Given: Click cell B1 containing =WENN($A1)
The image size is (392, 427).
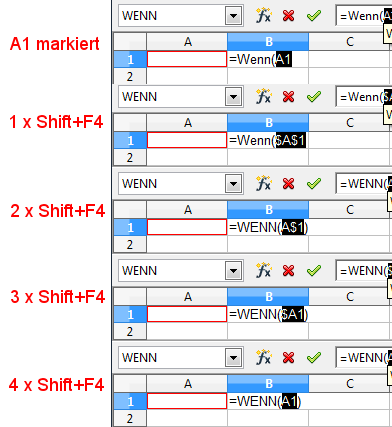Looking at the screenshot, I should pyautogui.click(x=268, y=314).
